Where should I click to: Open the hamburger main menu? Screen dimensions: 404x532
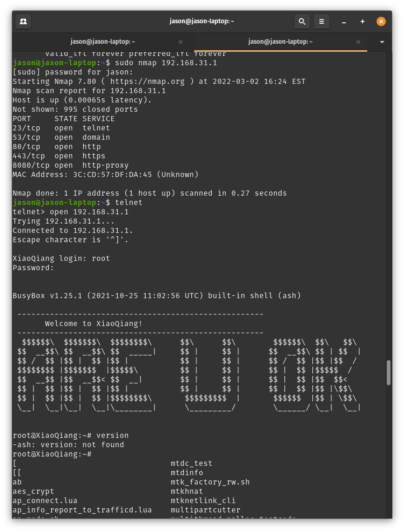coord(321,21)
